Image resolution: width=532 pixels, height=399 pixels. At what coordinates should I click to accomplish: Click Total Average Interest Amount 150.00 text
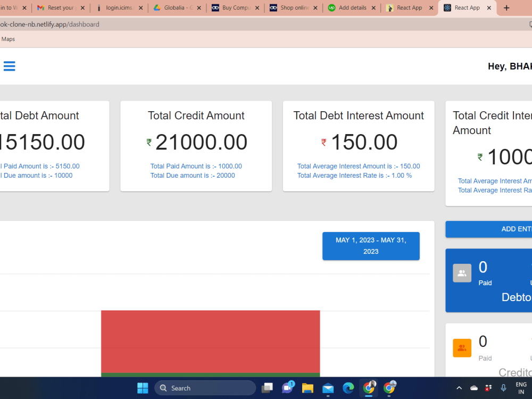tap(359, 166)
